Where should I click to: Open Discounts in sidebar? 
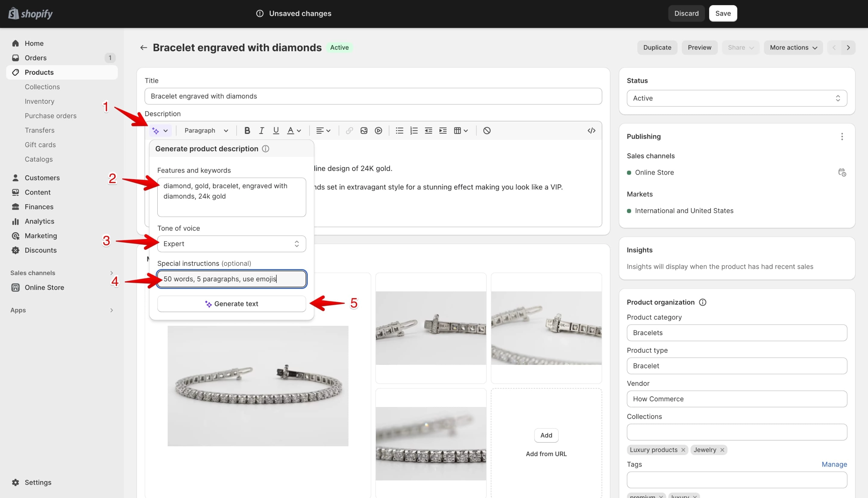pyautogui.click(x=62, y=250)
